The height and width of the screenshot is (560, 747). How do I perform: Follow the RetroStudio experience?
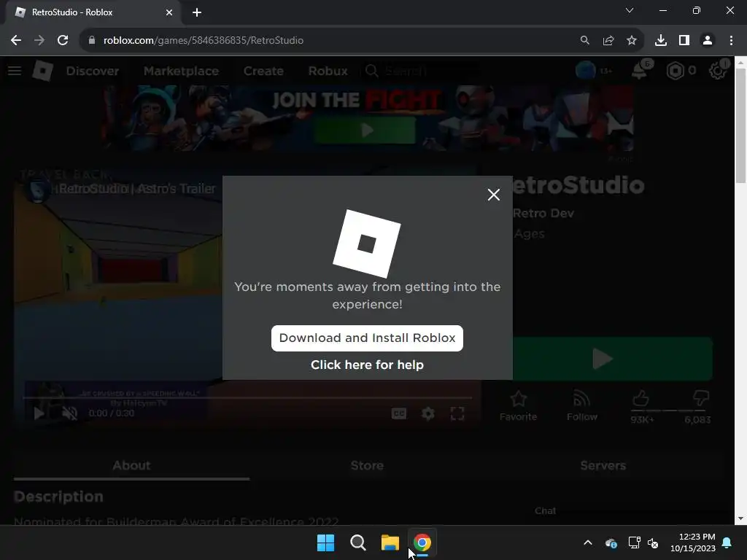(x=581, y=405)
